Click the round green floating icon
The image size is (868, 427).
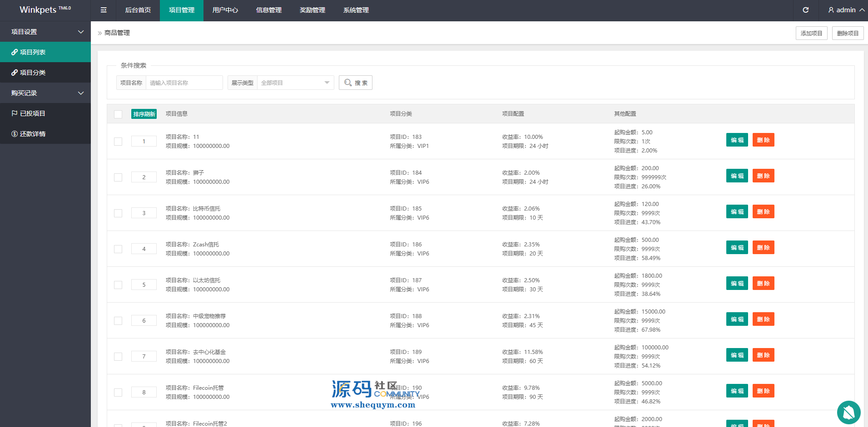848,412
